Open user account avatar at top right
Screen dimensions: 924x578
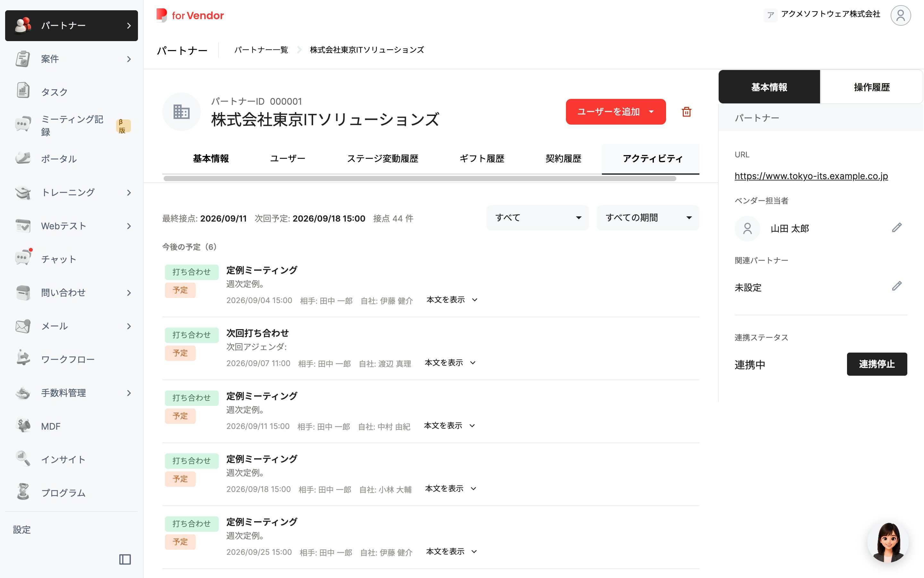click(900, 15)
